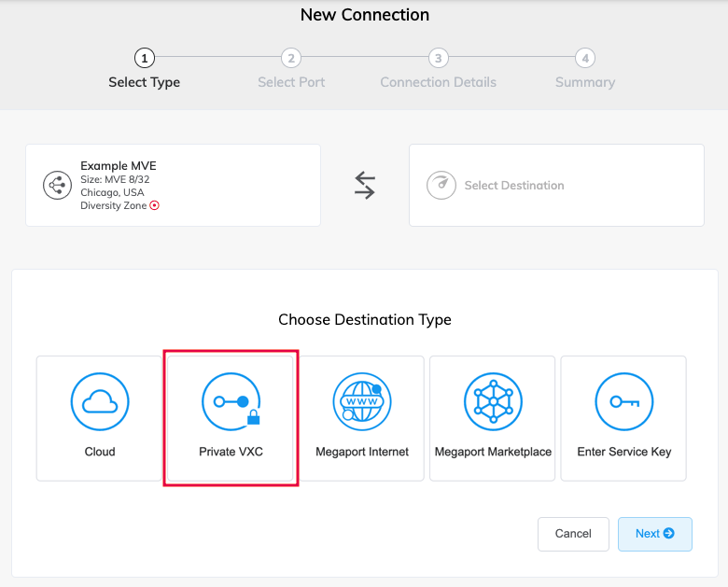Select the Cloud destination icon
728x587 pixels.
click(x=100, y=402)
